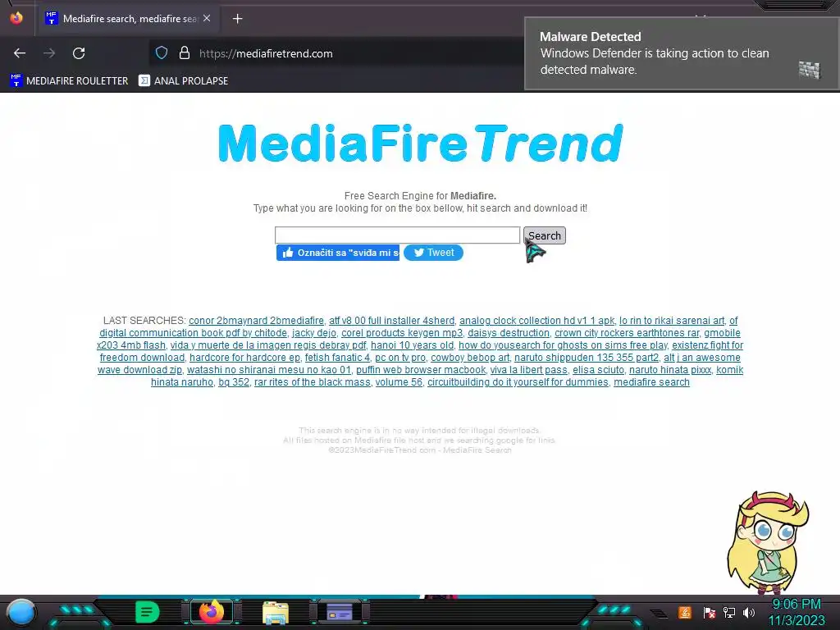The height and width of the screenshot is (630, 840).
Task: Open 'conor 2bmaynard 2bmediafire' link
Action: point(256,321)
